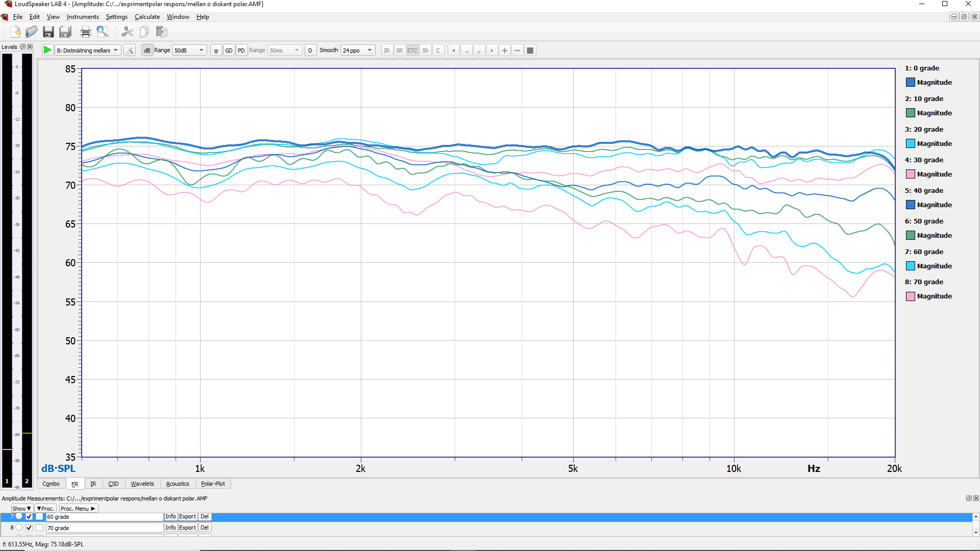Open the File menu
This screenshot has width=980, height=551.
click(18, 17)
